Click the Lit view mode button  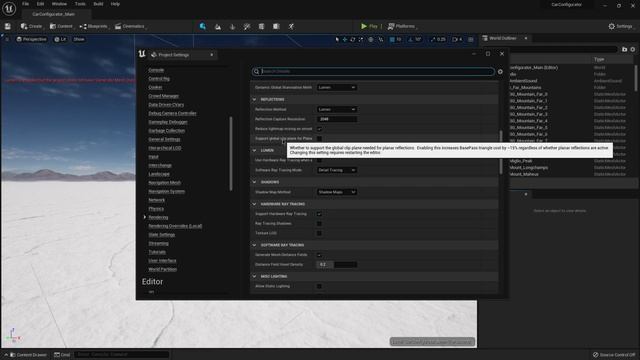click(x=60, y=39)
